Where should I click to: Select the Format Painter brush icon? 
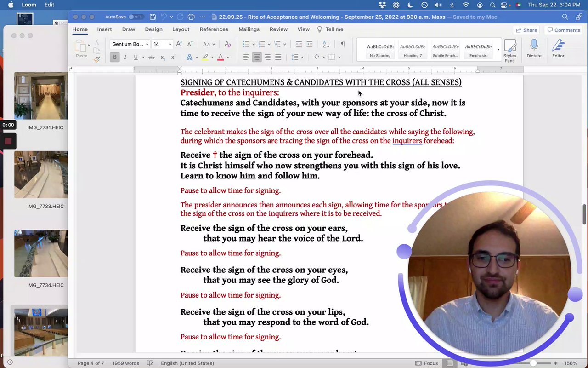[97, 59]
